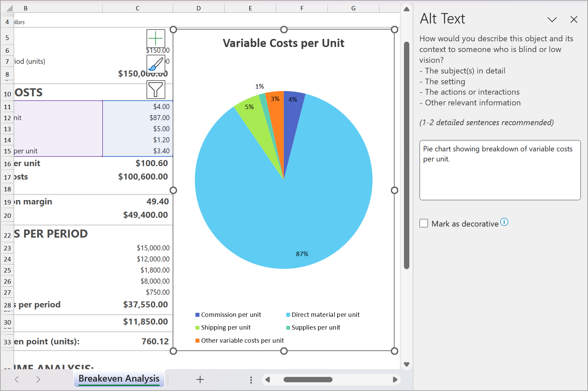The height and width of the screenshot is (391, 588).
Task: Open Chart Elements with the plus icon
Action: (x=156, y=39)
